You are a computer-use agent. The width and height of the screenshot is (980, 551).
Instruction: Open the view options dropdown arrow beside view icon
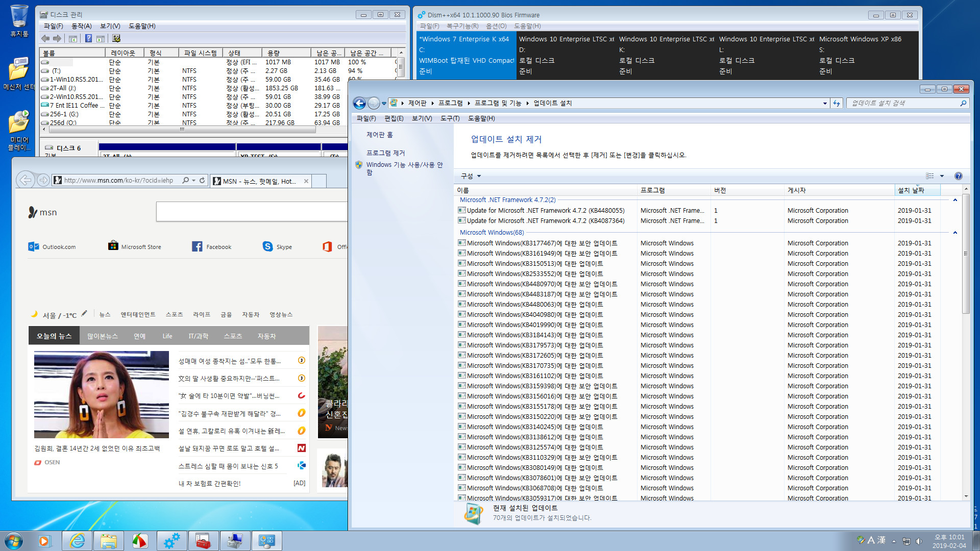pos(942,176)
